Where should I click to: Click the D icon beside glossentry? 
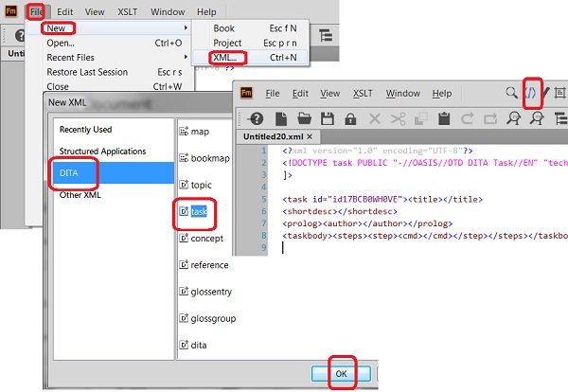click(184, 292)
